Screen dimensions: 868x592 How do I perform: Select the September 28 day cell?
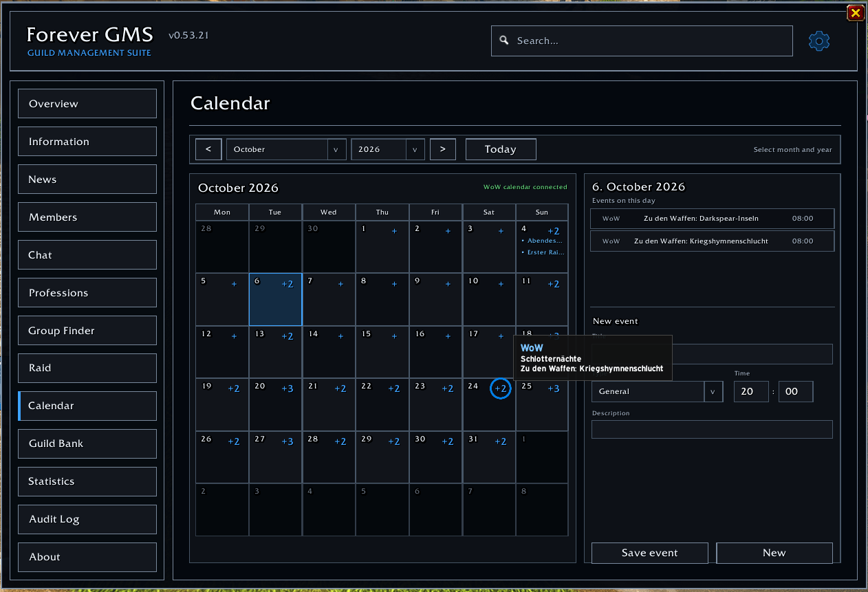pyautogui.click(x=222, y=247)
